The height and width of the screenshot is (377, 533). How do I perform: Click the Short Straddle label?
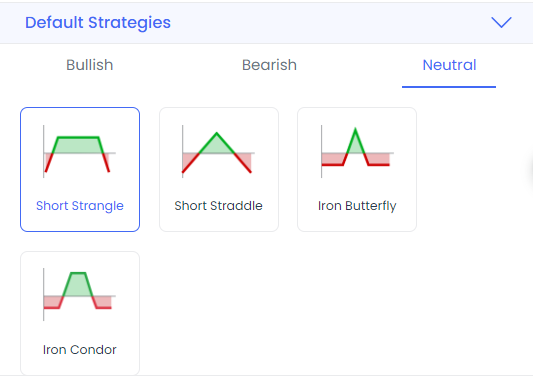219,206
